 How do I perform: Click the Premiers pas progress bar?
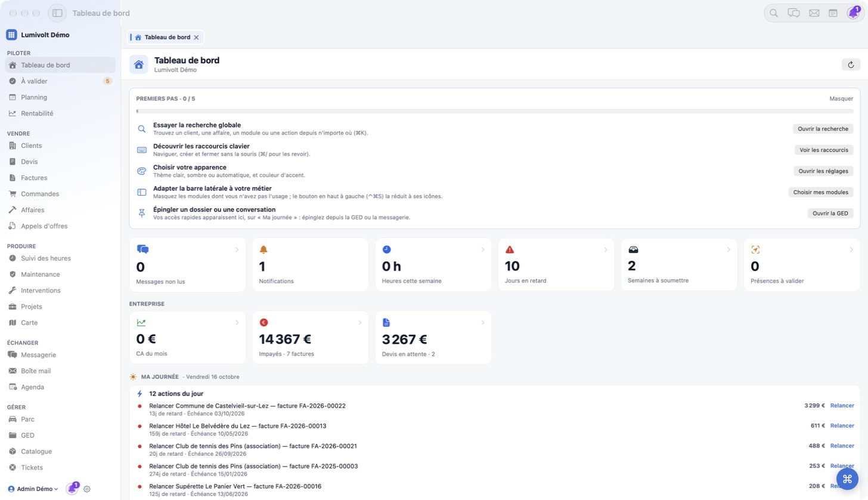pos(494,111)
